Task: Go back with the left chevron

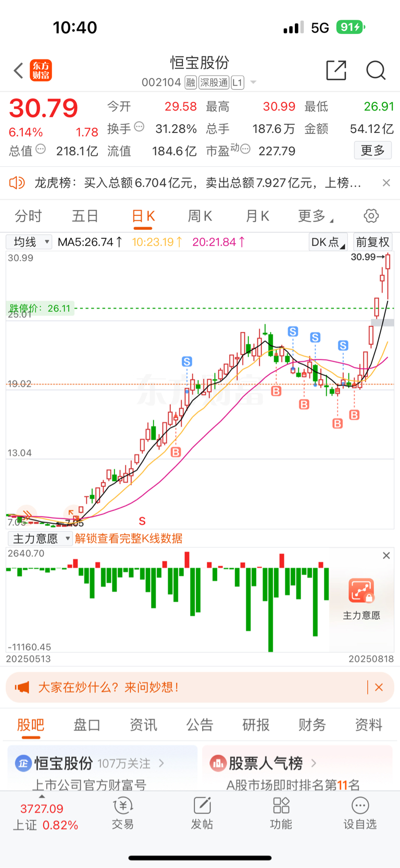Action: [18, 70]
